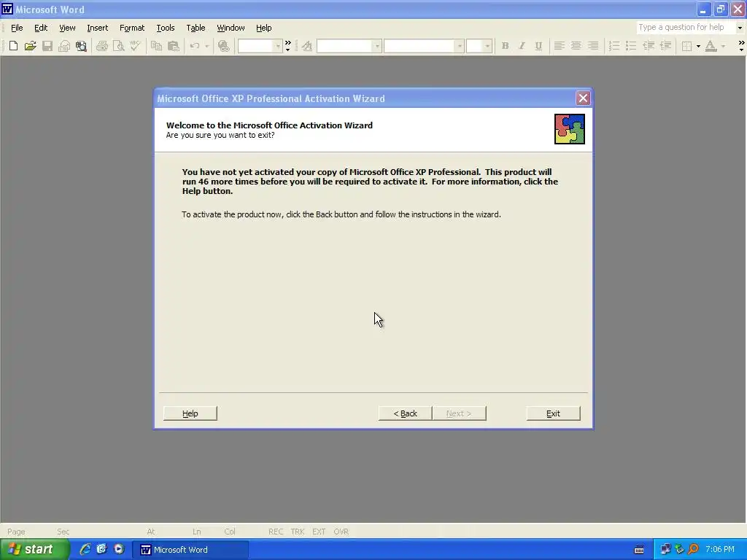Open the Table menu
This screenshot has height=560, width=747.
[x=196, y=28]
